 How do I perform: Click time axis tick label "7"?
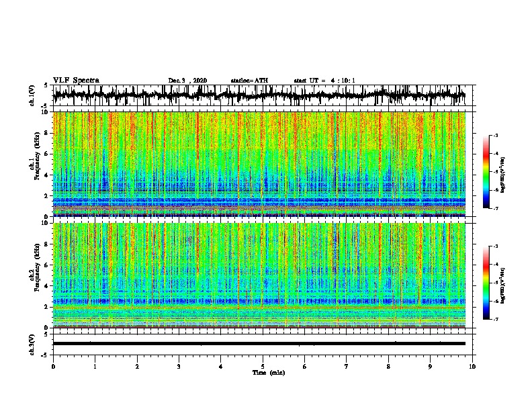347,367
